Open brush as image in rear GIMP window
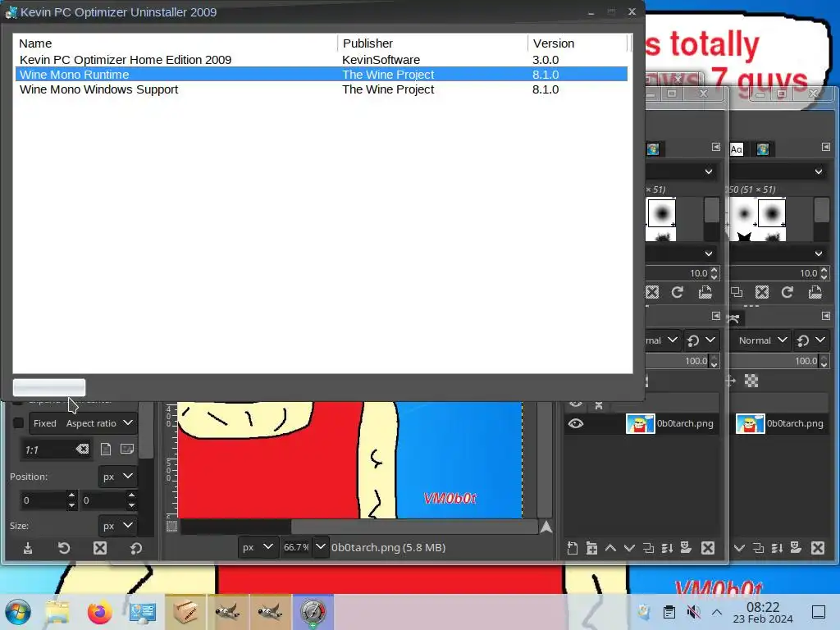Screen dimensions: 840x630 (x=815, y=293)
